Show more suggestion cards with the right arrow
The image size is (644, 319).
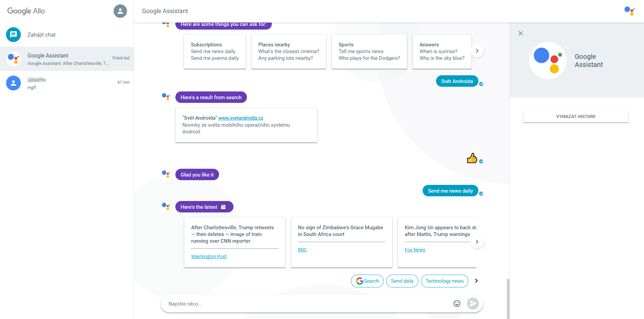[477, 51]
